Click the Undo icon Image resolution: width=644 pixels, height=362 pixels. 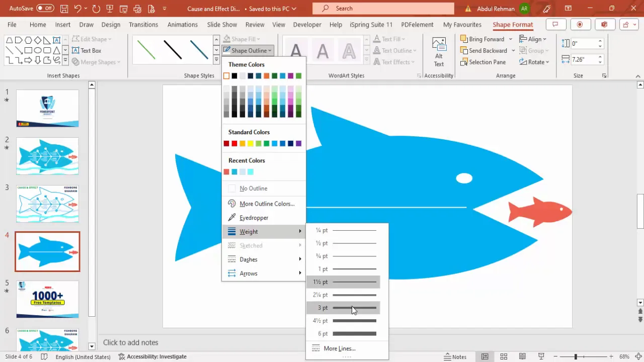(x=77, y=9)
